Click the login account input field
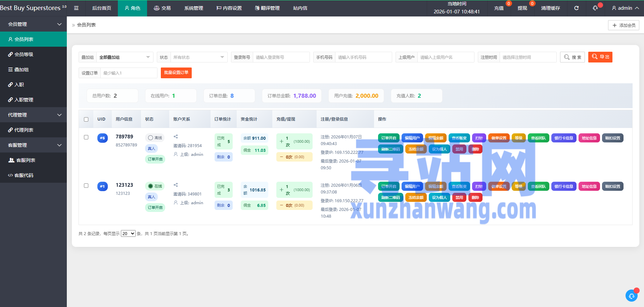 coord(281,57)
